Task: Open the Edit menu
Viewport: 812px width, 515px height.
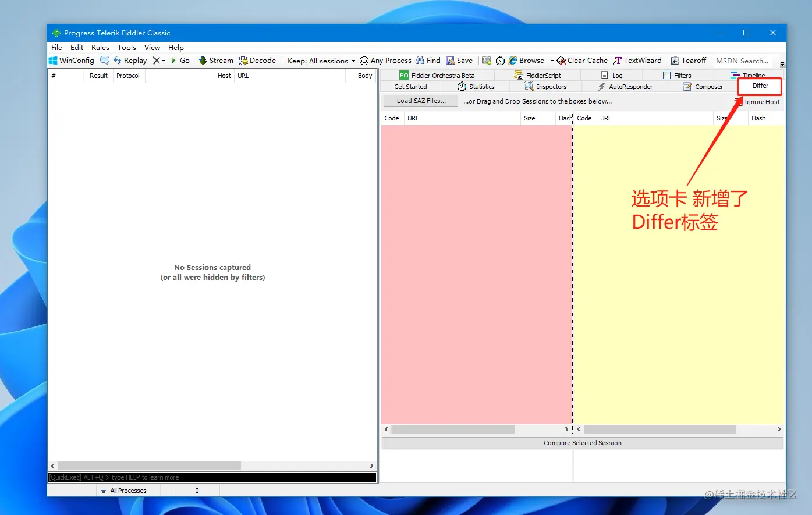Action: coord(77,48)
